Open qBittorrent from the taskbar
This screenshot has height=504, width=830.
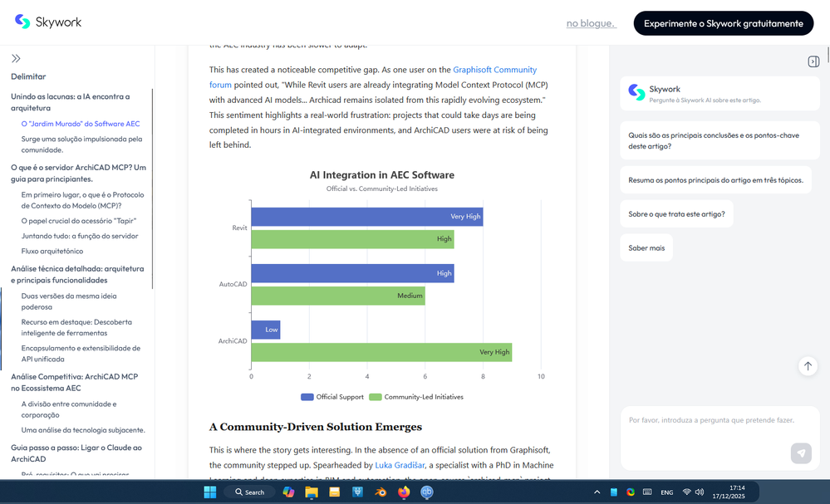[x=427, y=492]
